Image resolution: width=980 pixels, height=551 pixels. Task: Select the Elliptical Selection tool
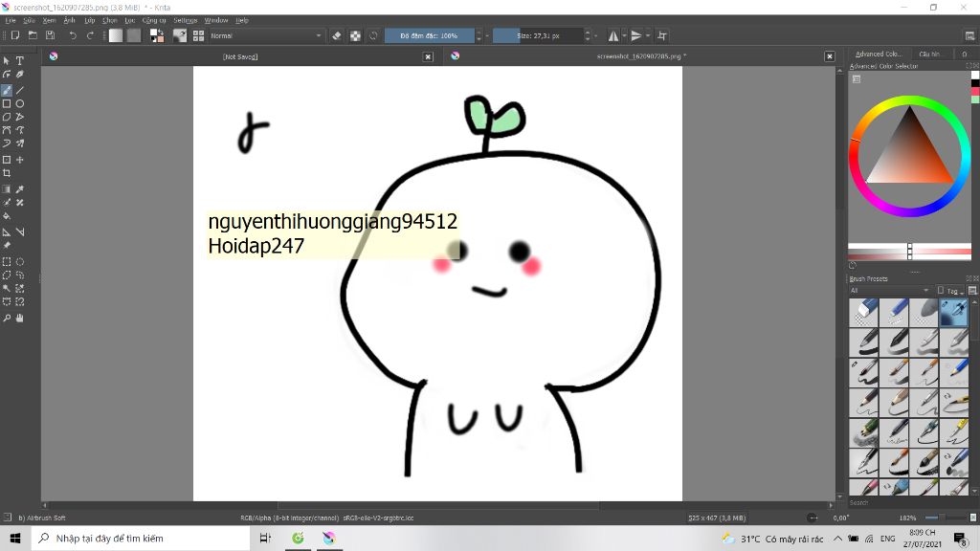pyautogui.click(x=20, y=262)
